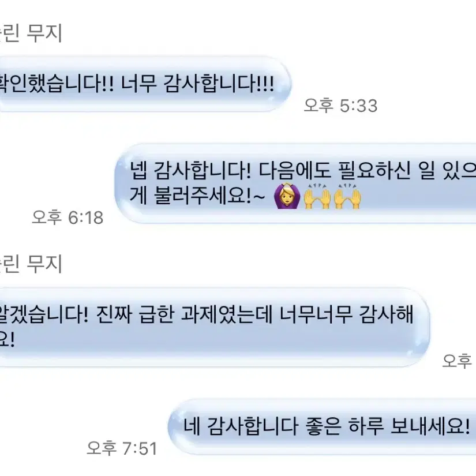Select the 넵 감사합니다 다음에도 message bubble

point(295,183)
